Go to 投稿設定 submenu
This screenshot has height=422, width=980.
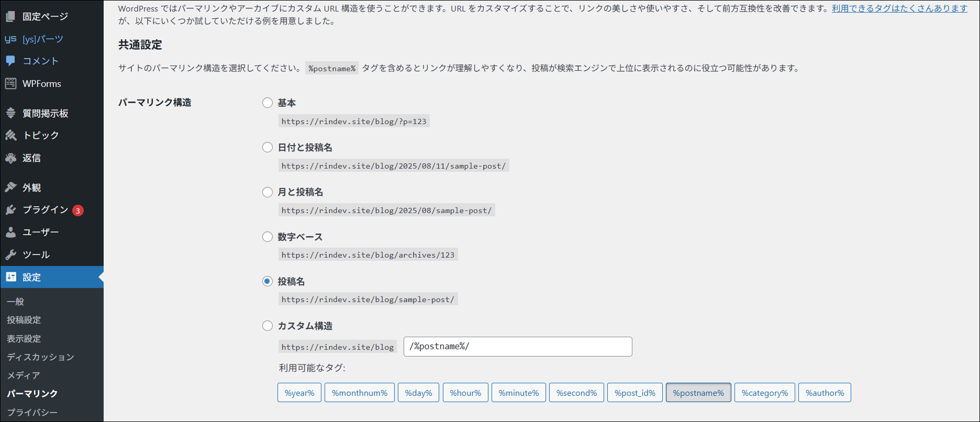pyautogui.click(x=24, y=320)
